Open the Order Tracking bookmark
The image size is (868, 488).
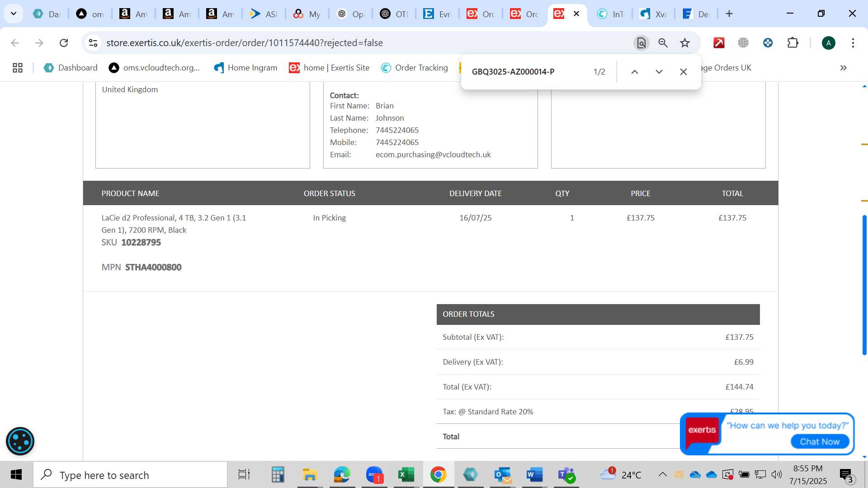pyautogui.click(x=414, y=68)
